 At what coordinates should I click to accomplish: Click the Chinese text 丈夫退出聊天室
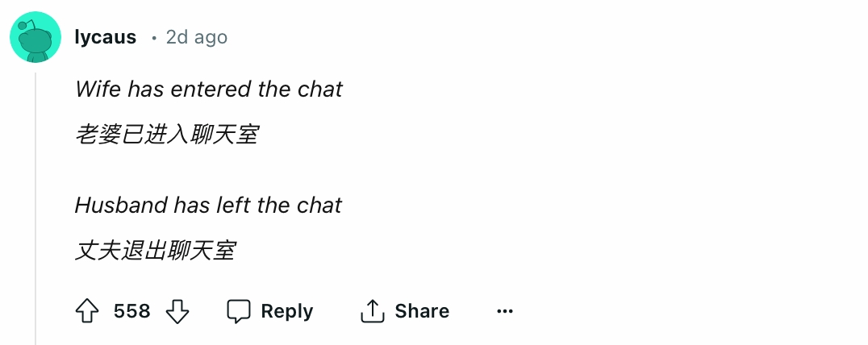(155, 251)
